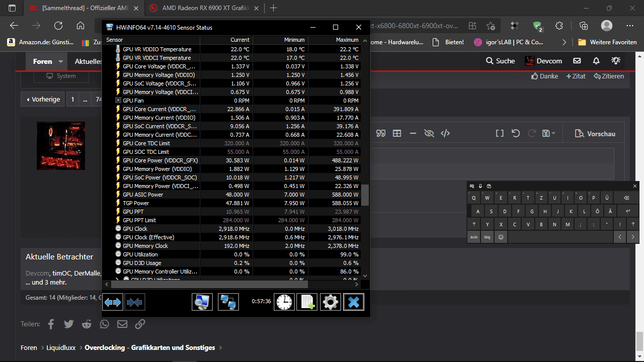Screen dimensions: 644x362
Task: Click Danke thanks link on post
Action: pyautogui.click(x=545, y=76)
